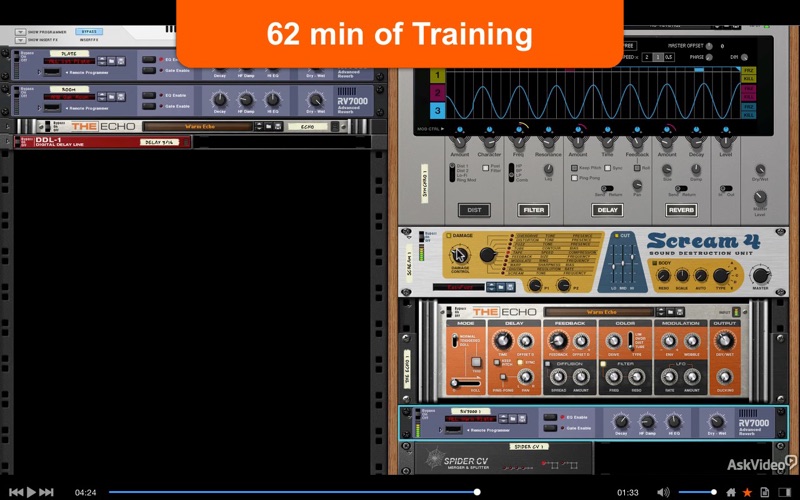Screen dimensions: 800x500
Task: Flip the delay Send/Return switch
Action: 607,188
